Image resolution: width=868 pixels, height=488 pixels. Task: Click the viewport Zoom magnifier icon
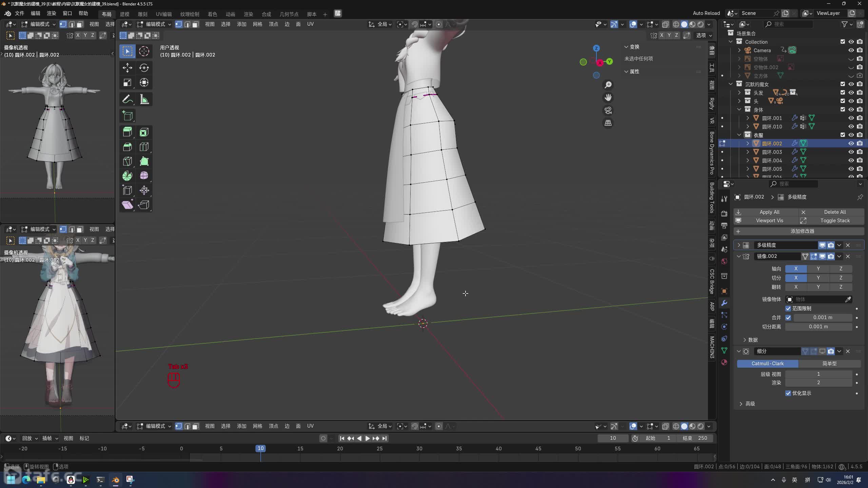[608, 85]
